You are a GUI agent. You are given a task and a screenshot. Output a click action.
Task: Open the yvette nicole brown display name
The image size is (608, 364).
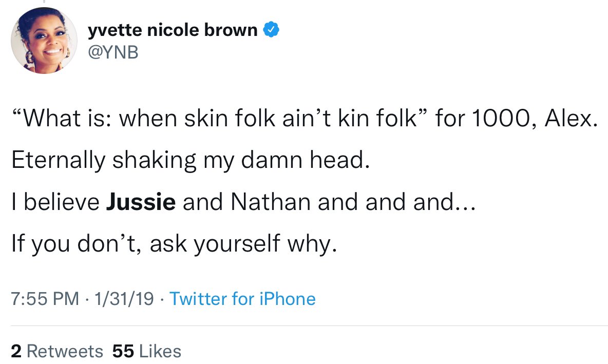coord(173,31)
